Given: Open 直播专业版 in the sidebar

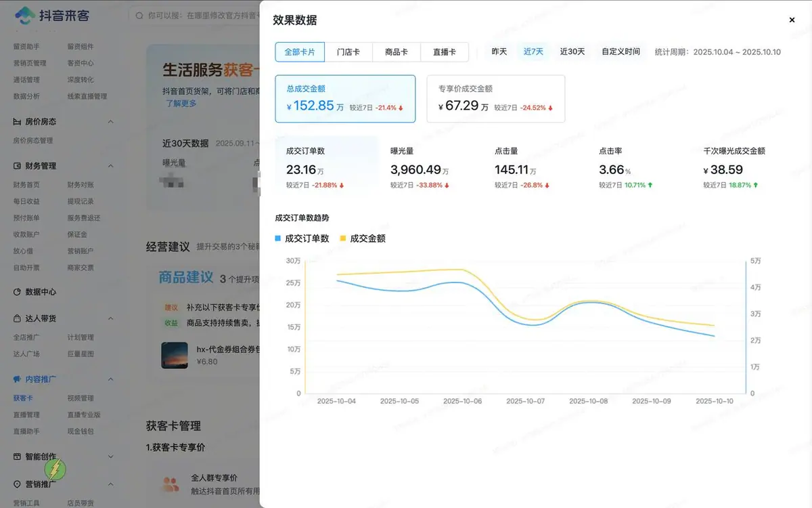Looking at the screenshot, I should click(84, 415).
